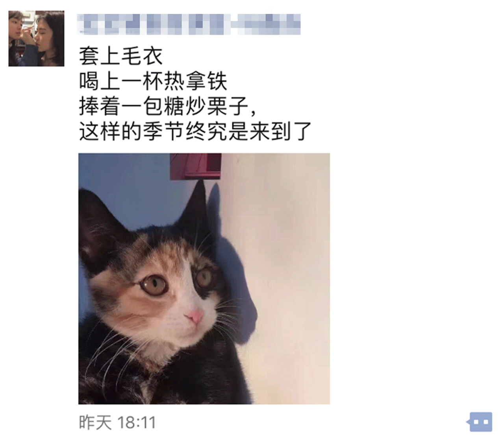View the cat photo full screen

coord(204,278)
